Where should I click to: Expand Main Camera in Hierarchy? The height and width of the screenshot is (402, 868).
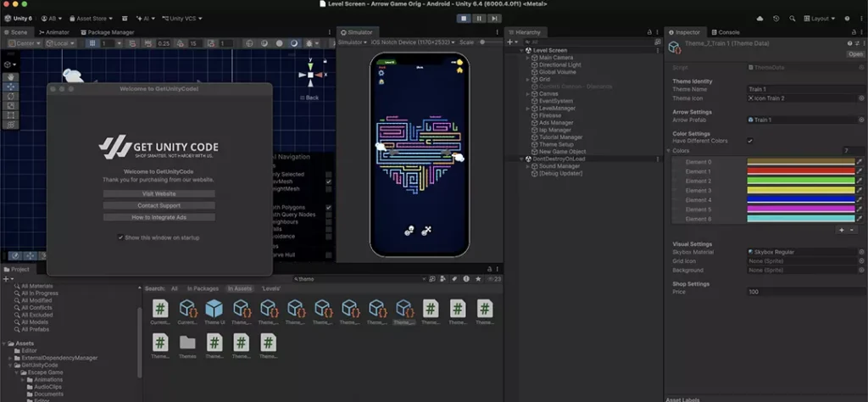(x=527, y=58)
